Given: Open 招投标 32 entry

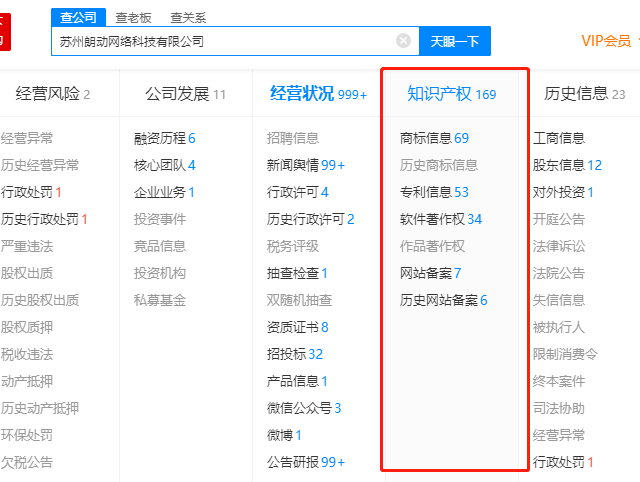Looking at the screenshot, I should [x=295, y=354].
